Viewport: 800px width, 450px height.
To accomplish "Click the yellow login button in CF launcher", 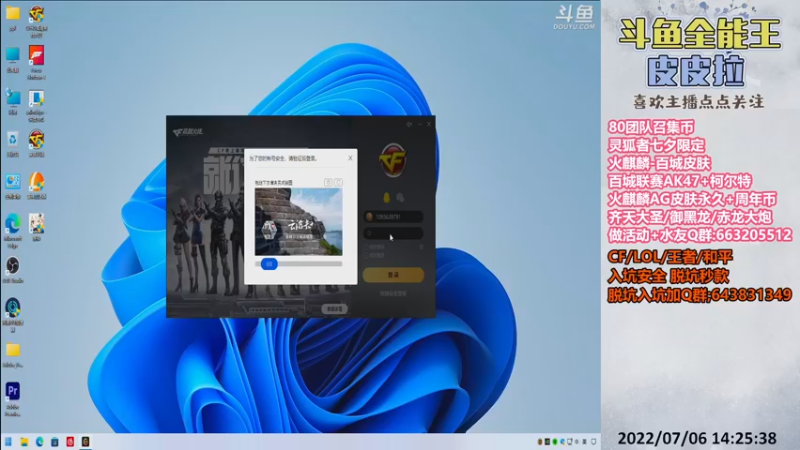I will point(393,274).
